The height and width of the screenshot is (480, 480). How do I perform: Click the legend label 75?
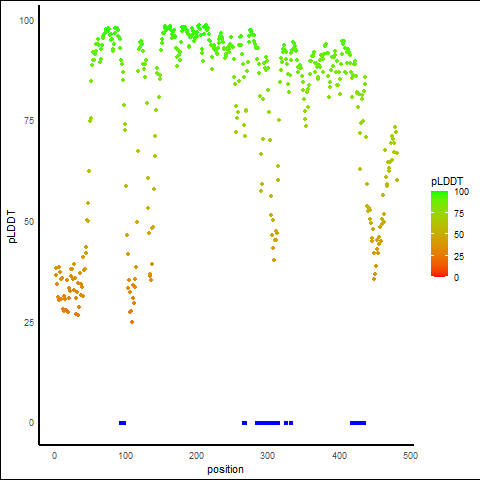click(x=459, y=214)
